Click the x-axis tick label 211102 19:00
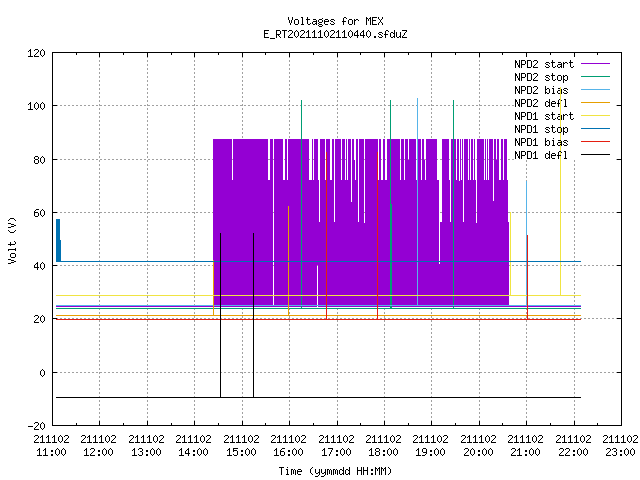This screenshot has height=480, width=640. tap(431, 446)
